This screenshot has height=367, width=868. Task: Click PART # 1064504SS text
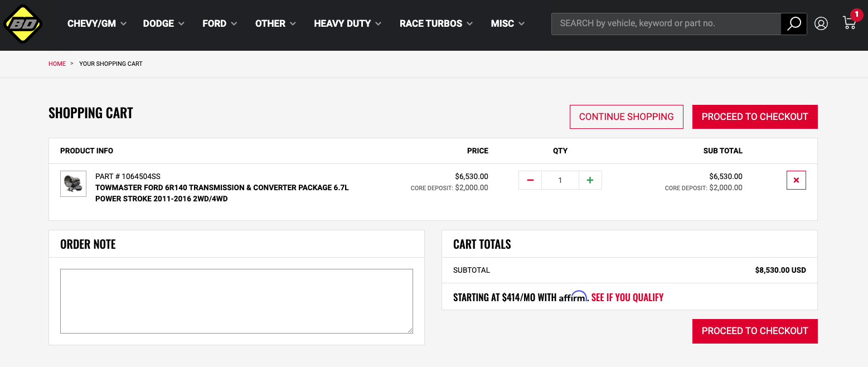tap(128, 176)
